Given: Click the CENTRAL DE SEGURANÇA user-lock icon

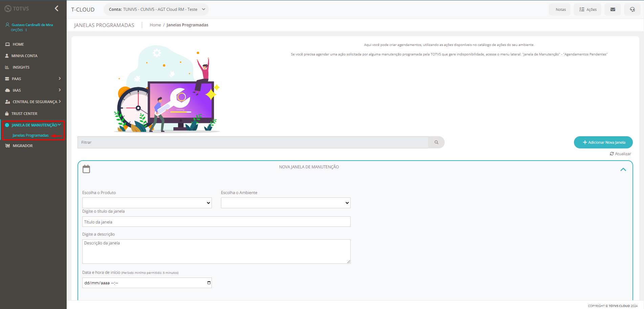Looking at the screenshot, I should point(7,102).
